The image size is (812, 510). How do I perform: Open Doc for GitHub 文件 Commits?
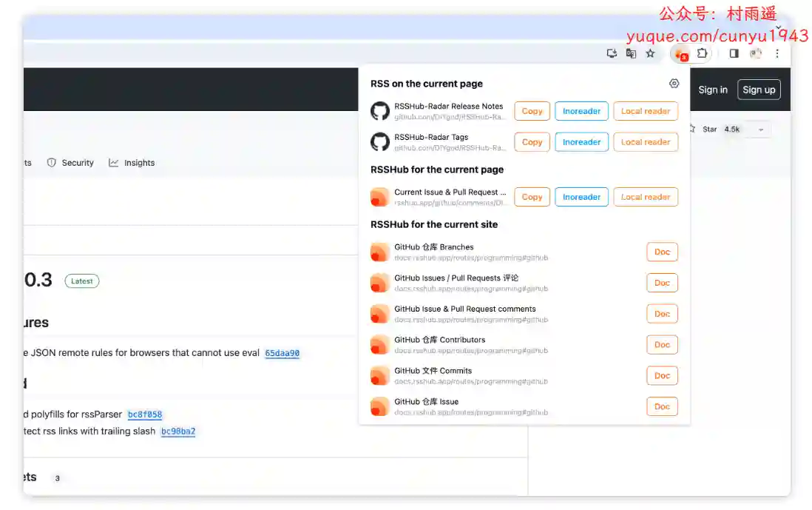pos(662,375)
